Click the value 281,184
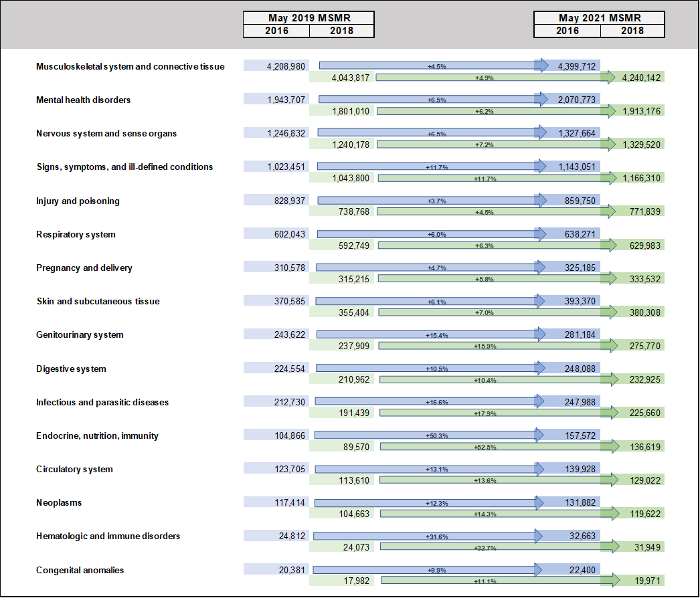Viewport: 700px width, 598px height. point(580,334)
